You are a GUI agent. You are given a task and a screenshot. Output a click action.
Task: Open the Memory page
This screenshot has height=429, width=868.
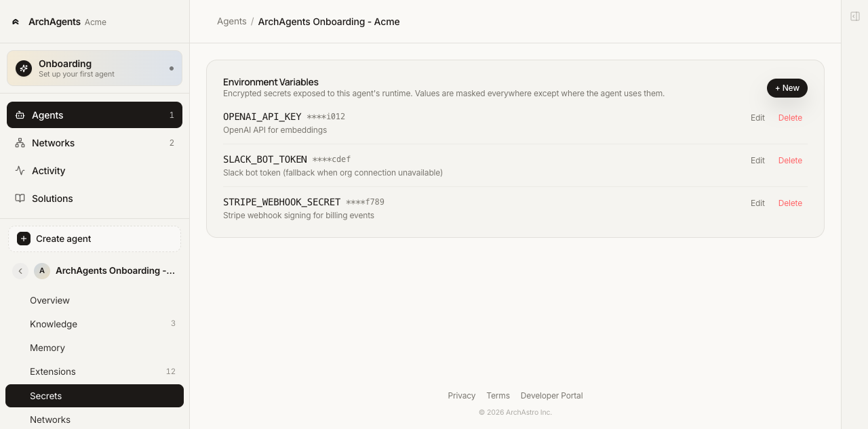pyautogui.click(x=94, y=348)
